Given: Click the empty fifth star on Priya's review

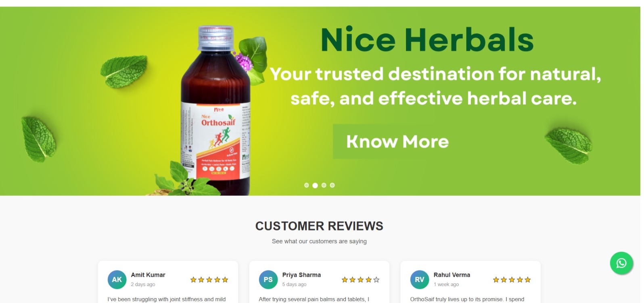Looking at the screenshot, I should [376, 280].
